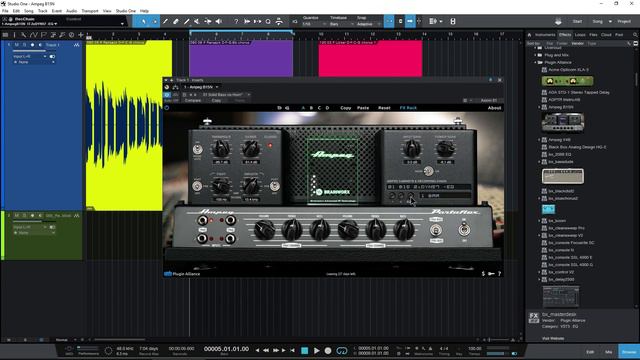Select the Eraser tool
This screenshot has height=360, width=640.
176,21
